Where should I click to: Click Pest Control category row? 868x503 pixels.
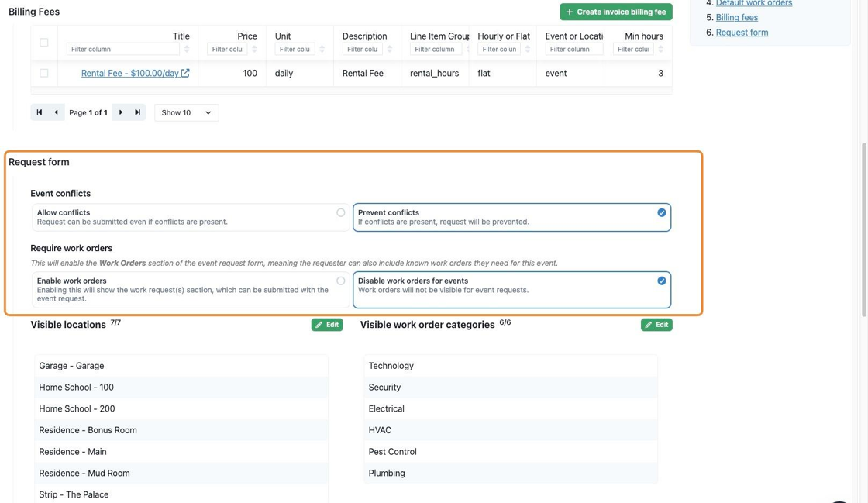click(511, 452)
